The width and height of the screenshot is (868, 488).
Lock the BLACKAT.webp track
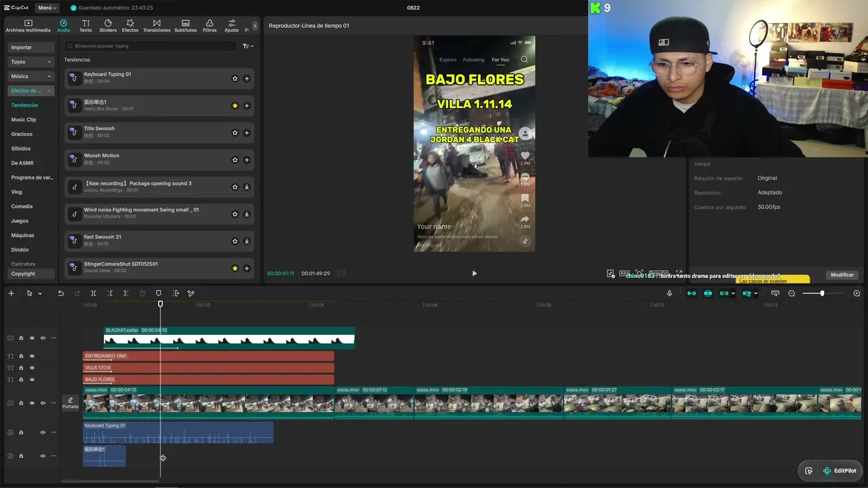click(21, 338)
